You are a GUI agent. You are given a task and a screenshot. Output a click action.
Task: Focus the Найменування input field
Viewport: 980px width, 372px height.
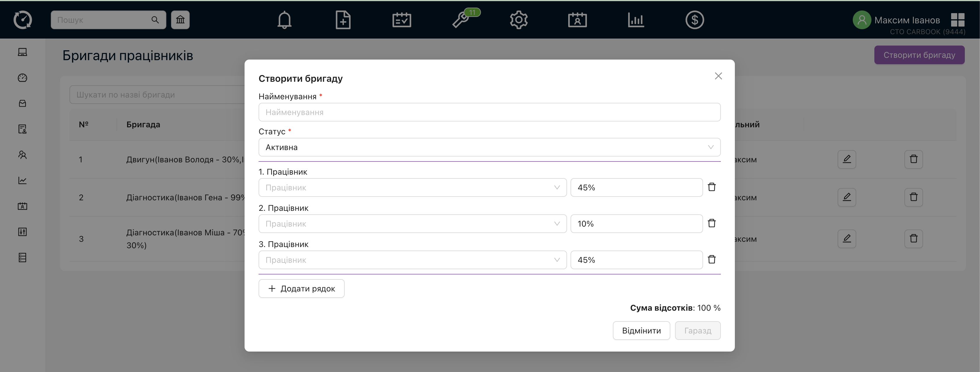(x=489, y=112)
